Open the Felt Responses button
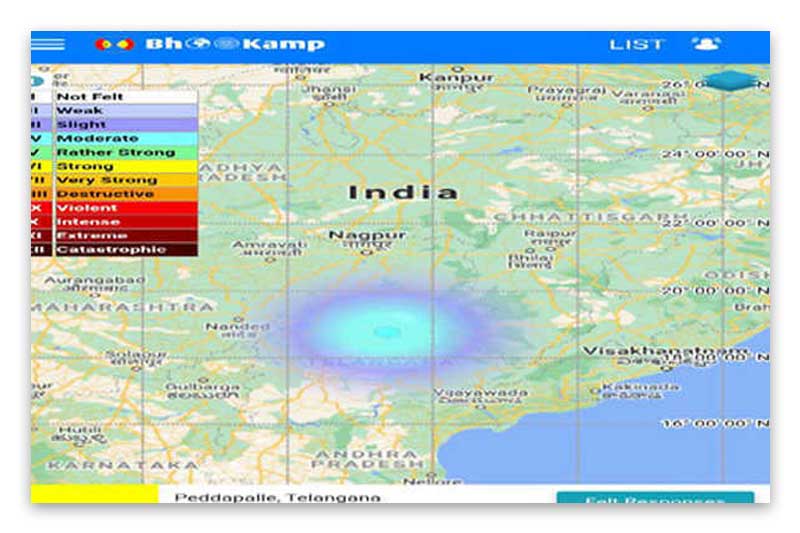800x533 pixels. click(655, 498)
